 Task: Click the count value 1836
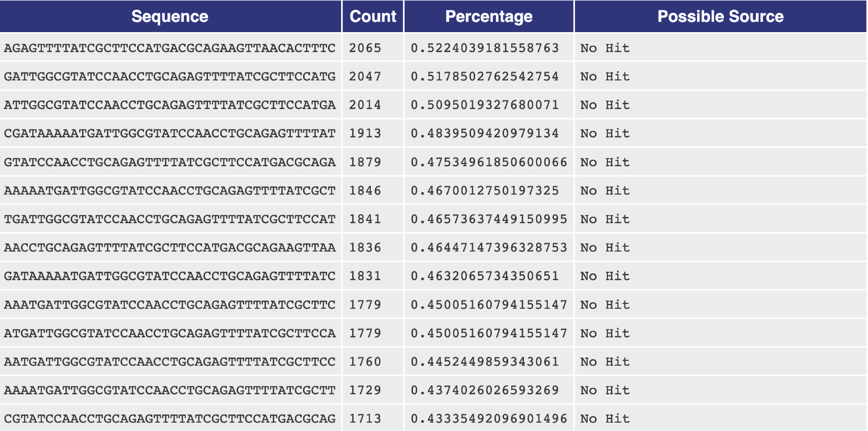coord(365,248)
